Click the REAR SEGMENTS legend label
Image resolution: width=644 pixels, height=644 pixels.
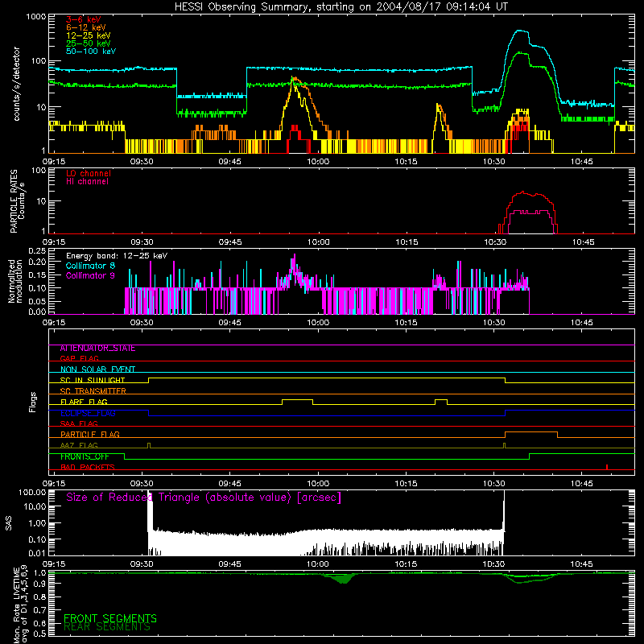107,627
